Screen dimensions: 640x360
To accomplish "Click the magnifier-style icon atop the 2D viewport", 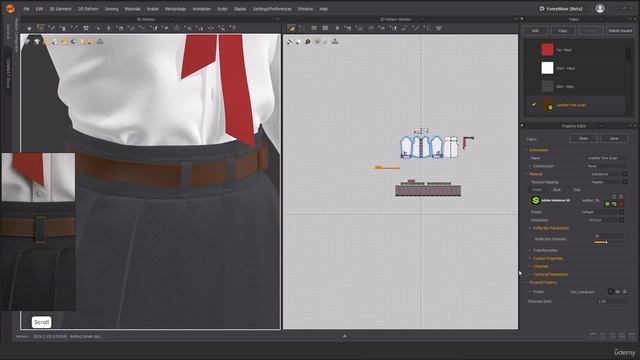I will point(308,42).
